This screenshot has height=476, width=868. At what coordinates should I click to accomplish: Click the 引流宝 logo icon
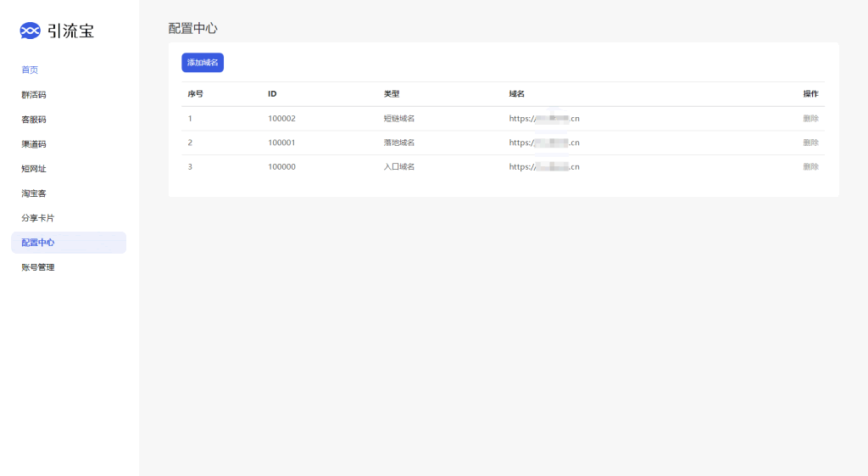coord(30,31)
